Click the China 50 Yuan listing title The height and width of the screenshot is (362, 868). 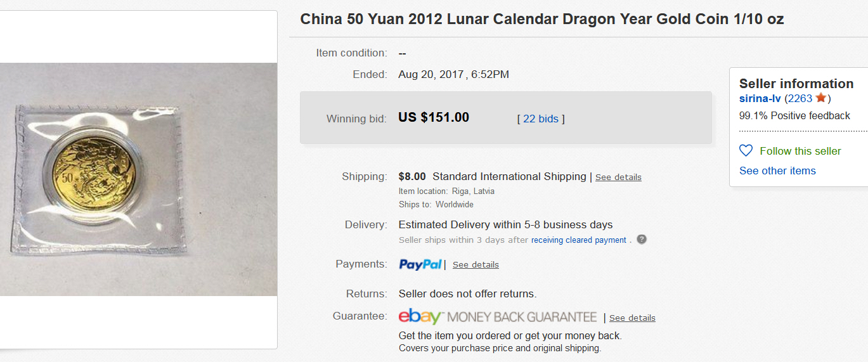[541, 19]
